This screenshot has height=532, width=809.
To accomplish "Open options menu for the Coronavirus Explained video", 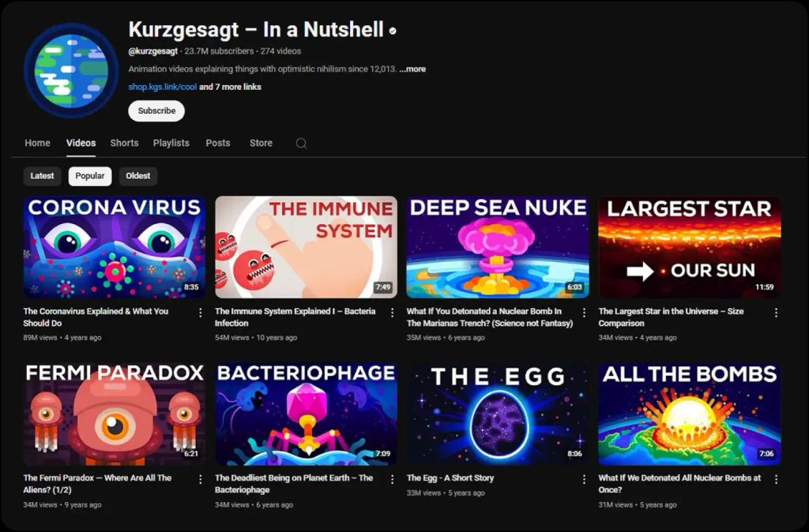I will pos(200,313).
